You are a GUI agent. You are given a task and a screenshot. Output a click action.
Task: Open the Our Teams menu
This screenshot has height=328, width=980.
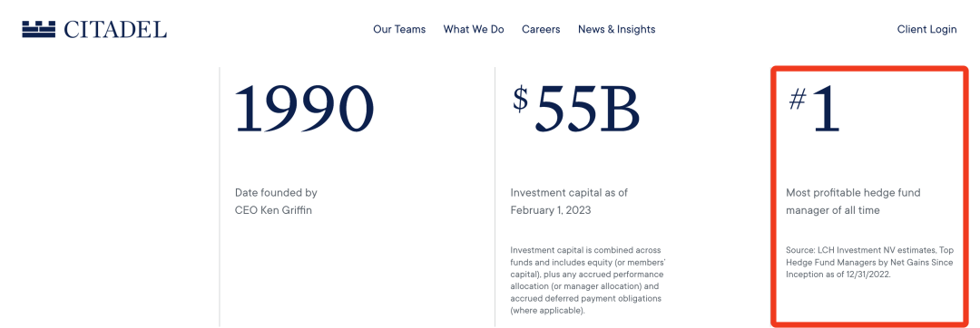(x=399, y=29)
